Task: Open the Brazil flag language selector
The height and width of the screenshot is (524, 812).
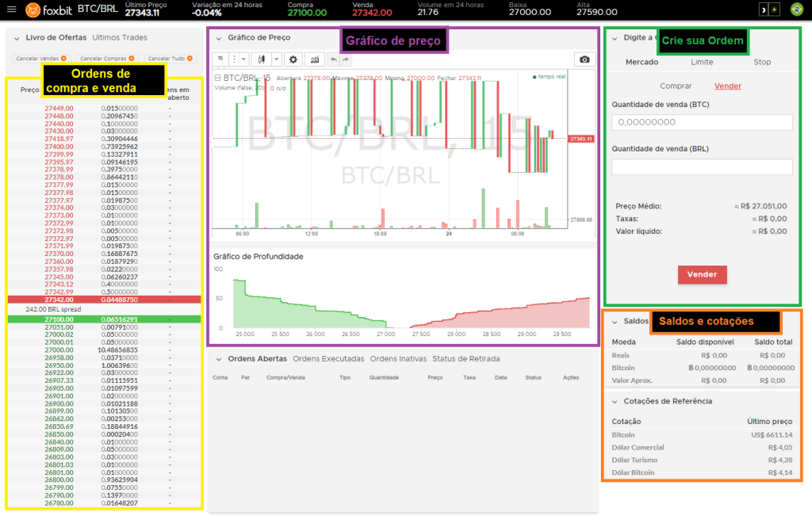Action: click(x=796, y=10)
